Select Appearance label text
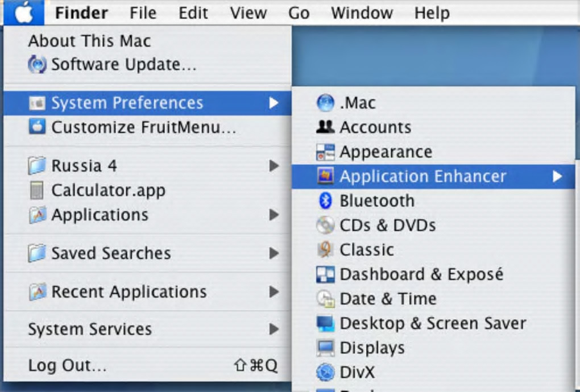Image resolution: width=580 pixels, height=392 pixels. coord(386,152)
